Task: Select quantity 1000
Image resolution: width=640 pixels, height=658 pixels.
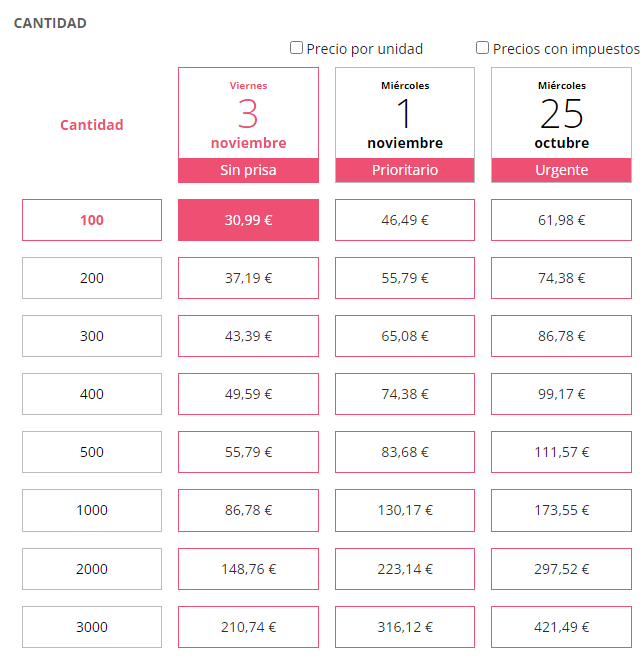Action: click(x=92, y=510)
